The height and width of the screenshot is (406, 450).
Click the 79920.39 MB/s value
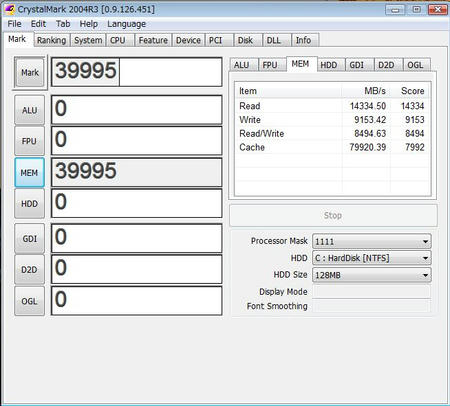(368, 147)
